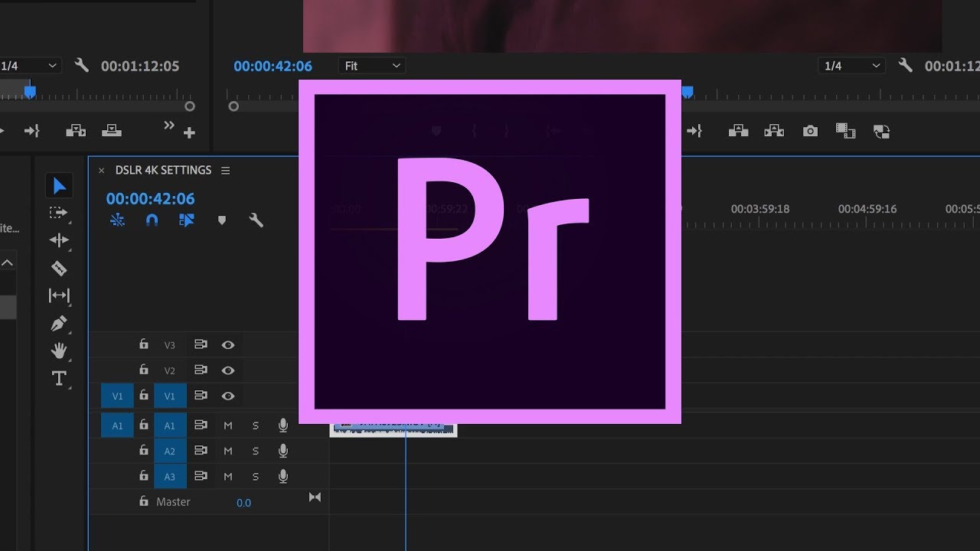Select the Ripple Edit tool

59,240
